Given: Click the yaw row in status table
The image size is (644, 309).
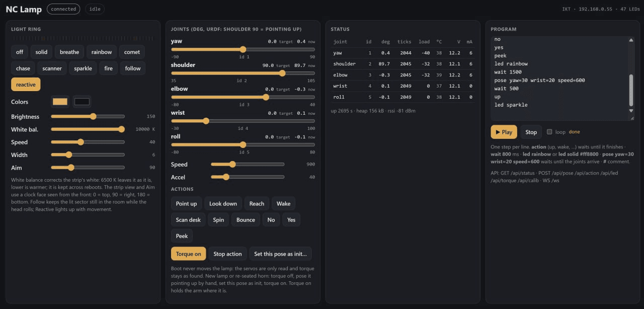Looking at the screenshot, I should click(403, 53).
